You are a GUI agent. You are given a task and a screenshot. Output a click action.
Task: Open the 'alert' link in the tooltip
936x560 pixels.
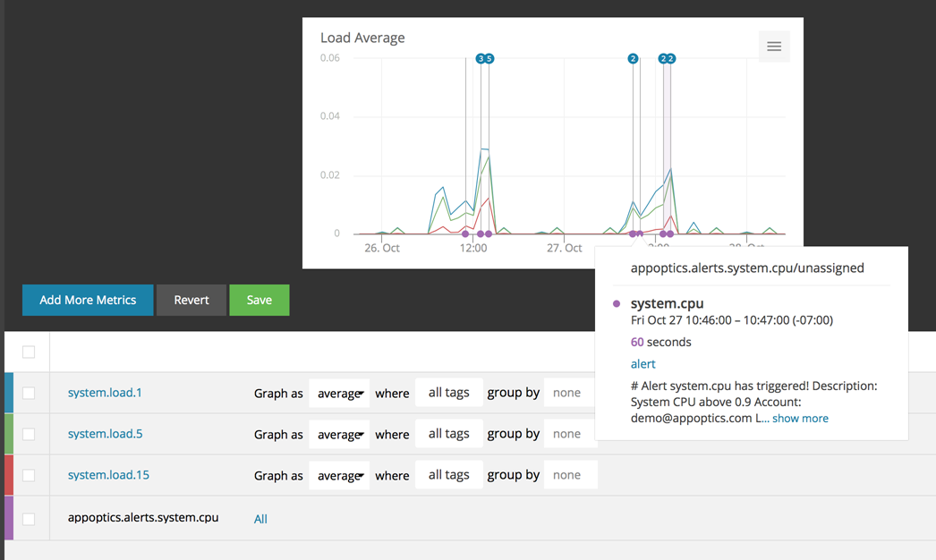click(642, 364)
